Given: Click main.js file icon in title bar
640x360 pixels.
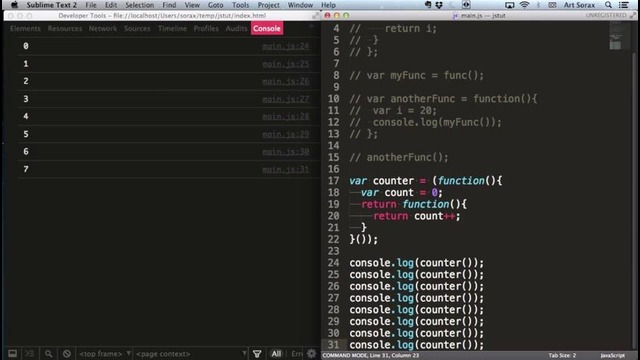Looking at the screenshot, I should point(456,16).
